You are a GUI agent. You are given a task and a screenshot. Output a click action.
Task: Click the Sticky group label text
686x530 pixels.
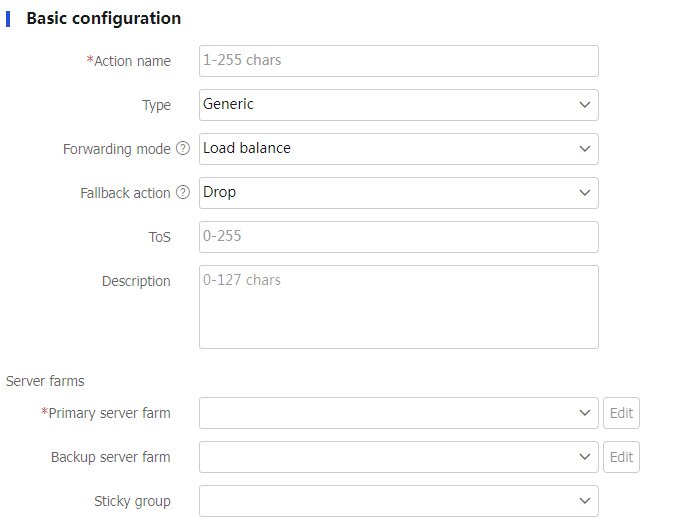point(132,501)
